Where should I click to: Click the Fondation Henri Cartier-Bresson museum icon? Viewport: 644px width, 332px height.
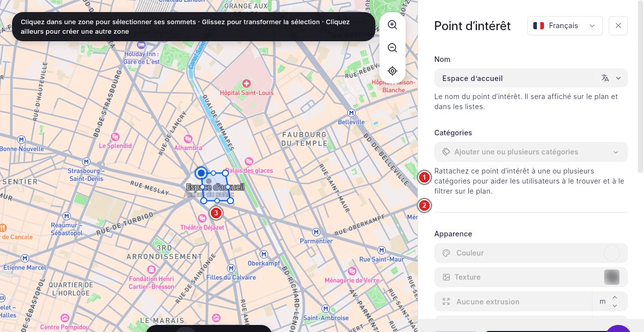[151, 270]
